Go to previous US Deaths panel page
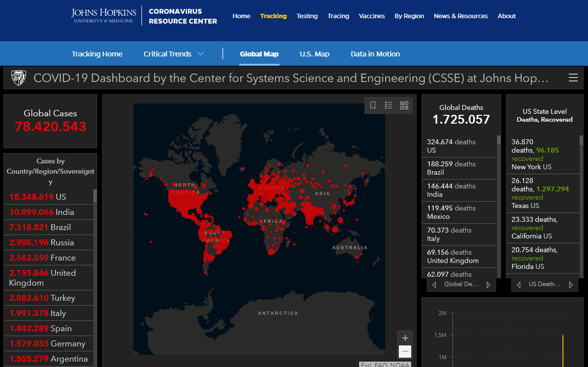The height and width of the screenshot is (367, 588). tap(519, 285)
